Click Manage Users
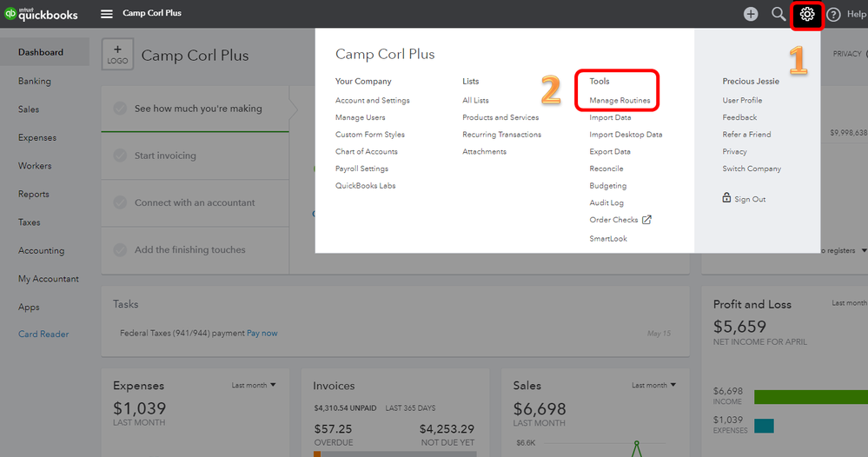Screen dimensions: 868x457 (361, 117)
